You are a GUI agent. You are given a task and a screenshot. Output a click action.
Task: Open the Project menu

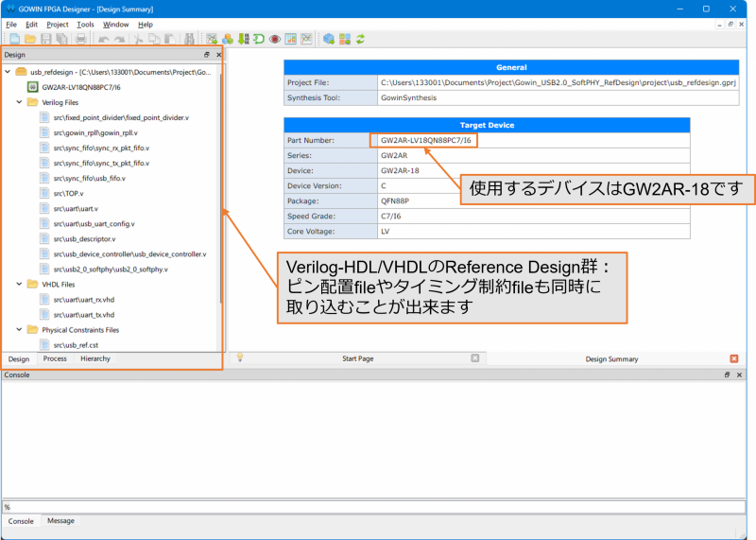(58, 25)
